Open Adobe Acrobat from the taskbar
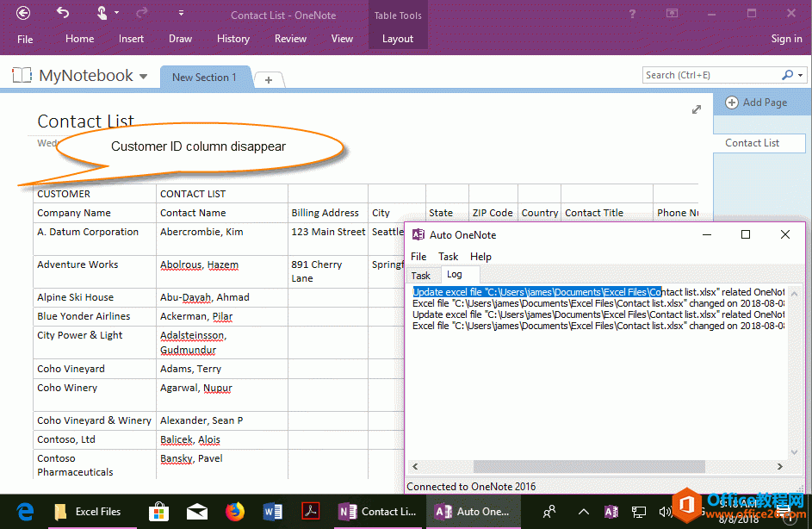Image resolution: width=812 pixels, height=529 pixels. coord(311,511)
